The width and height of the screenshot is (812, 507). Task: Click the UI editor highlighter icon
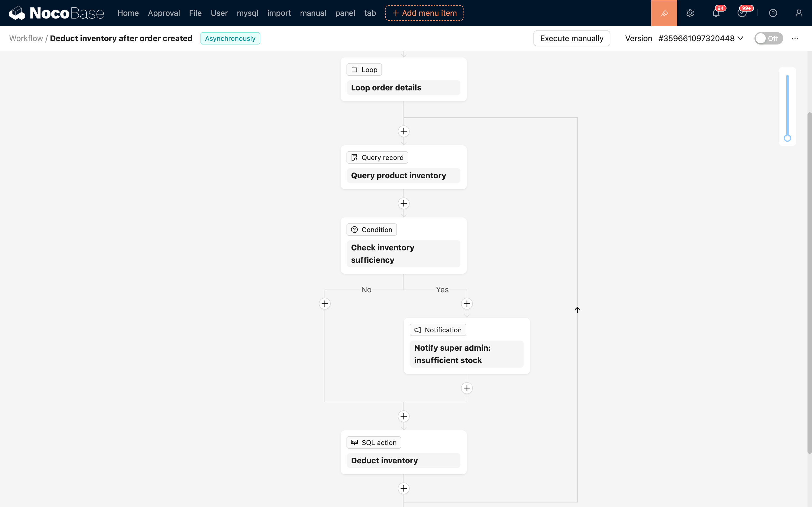[664, 13]
